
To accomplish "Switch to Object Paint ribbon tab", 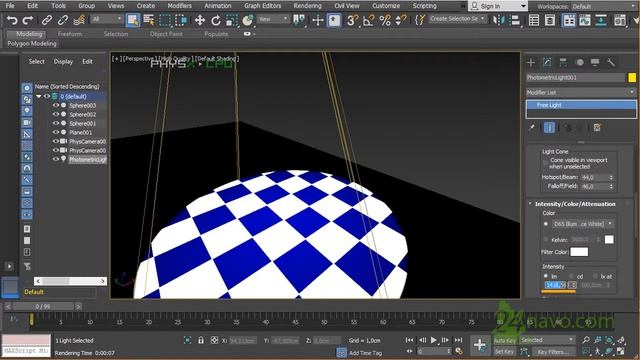I will (x=166, y=34).
